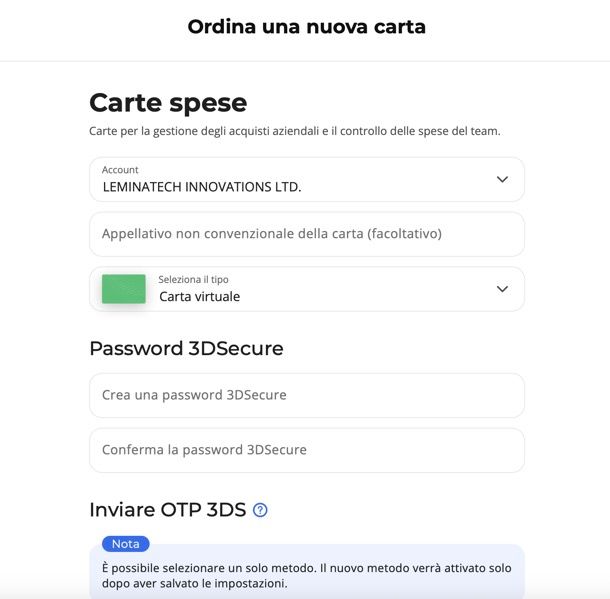The width and height of the screenshot is (610, 599).
Task: Click the green virtual card thumbnail
Action: click(x=124, y=289)
